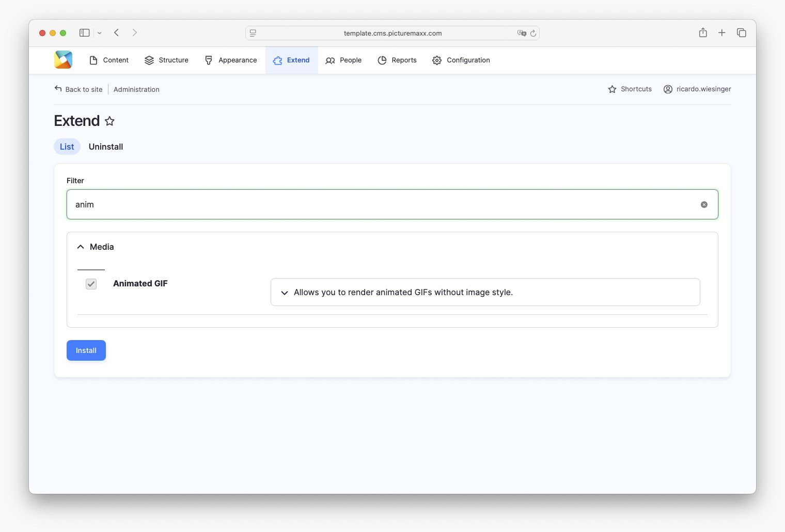This screenshot has width=785, height=532.
Task: Select the Structure menu icon
Action: 149,60
